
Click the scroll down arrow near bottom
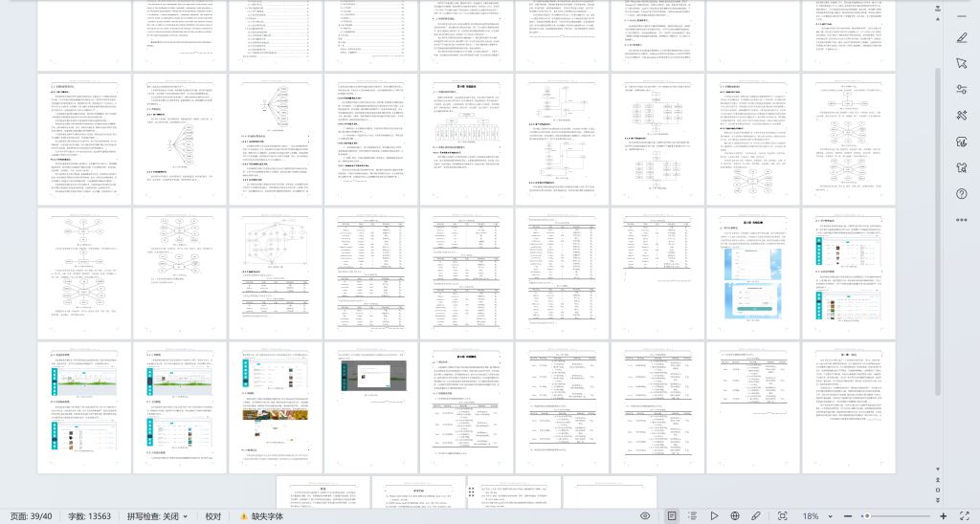click(938, 469)
